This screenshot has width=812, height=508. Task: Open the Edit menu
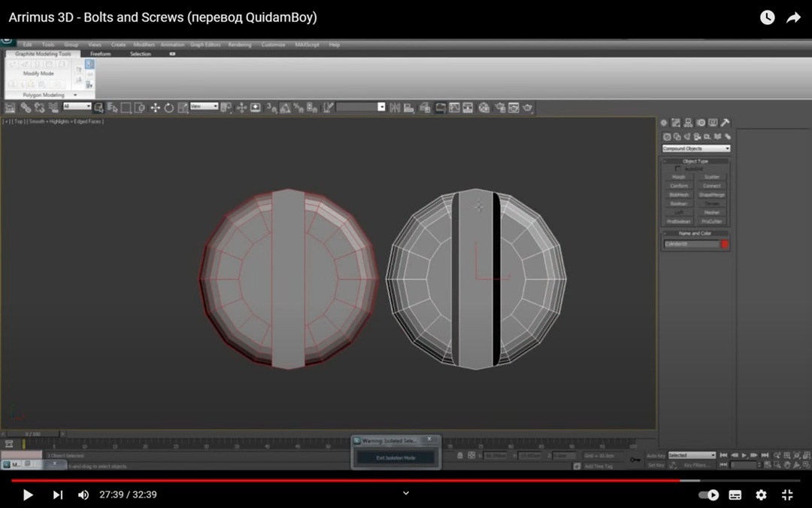point(28,44)
